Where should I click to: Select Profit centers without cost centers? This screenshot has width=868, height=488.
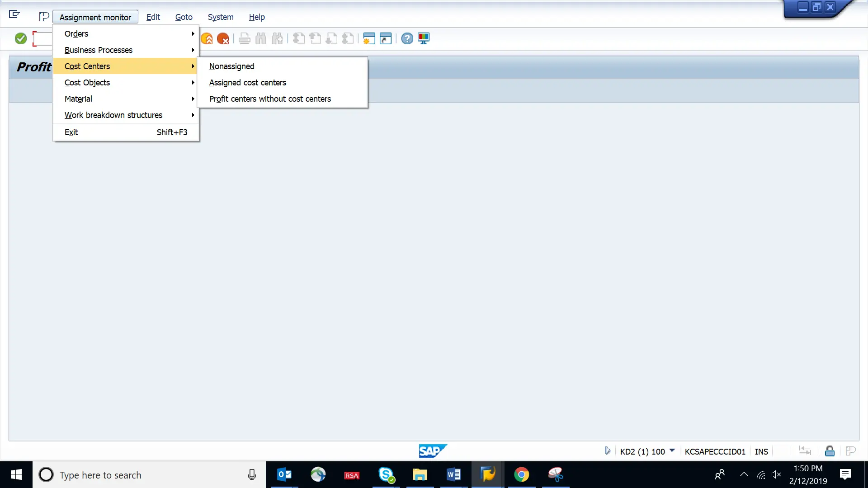point(269,99)
